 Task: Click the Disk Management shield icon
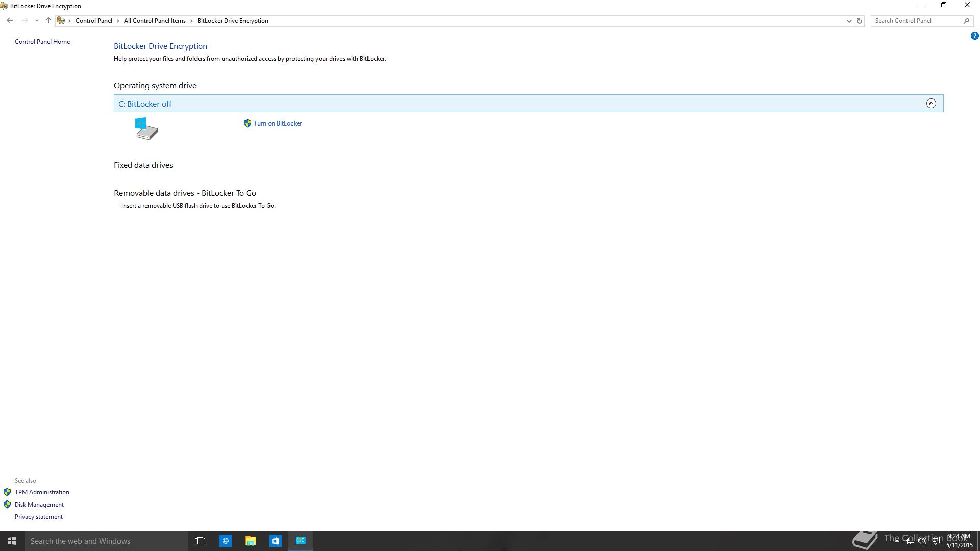point(7,505)
